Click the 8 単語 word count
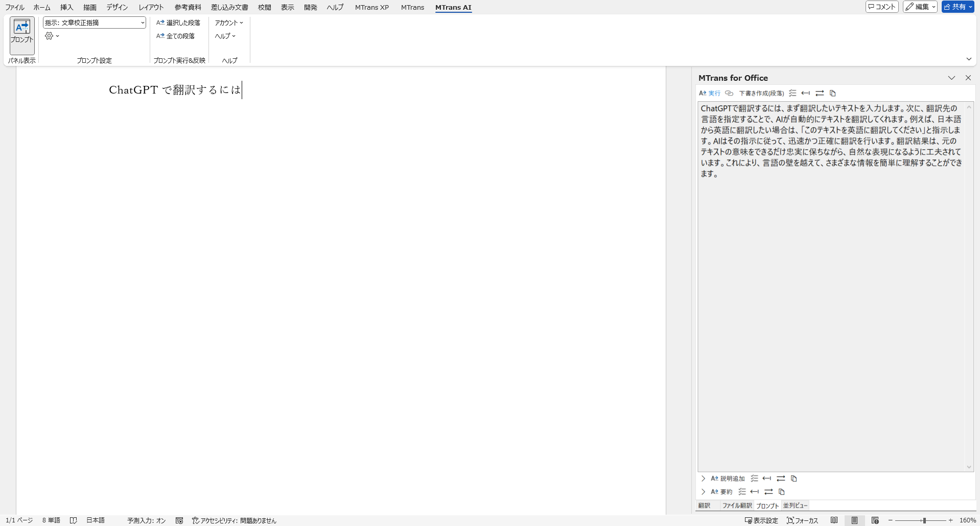Image resolution: width=980 pixels, height=526 pixels. [51, 520]
